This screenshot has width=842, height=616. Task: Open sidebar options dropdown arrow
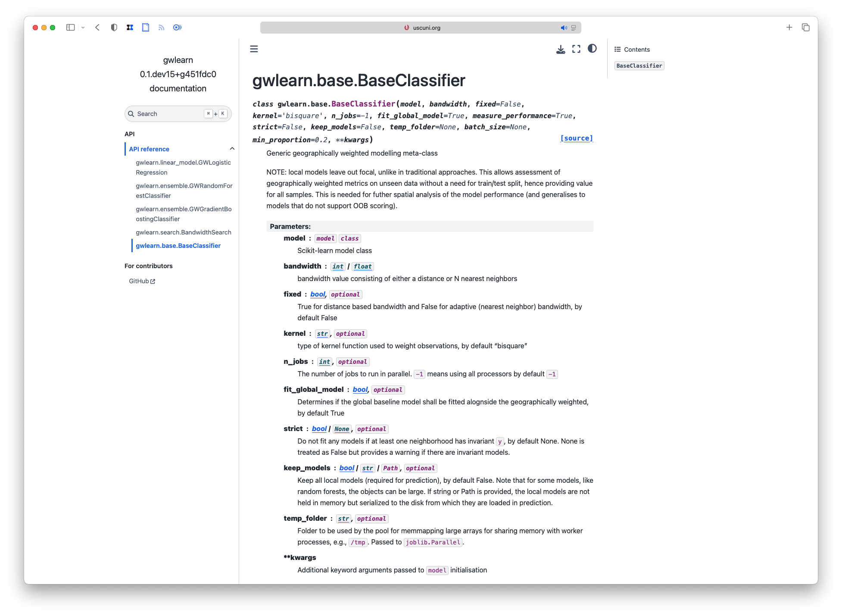[x=83, y=28]
